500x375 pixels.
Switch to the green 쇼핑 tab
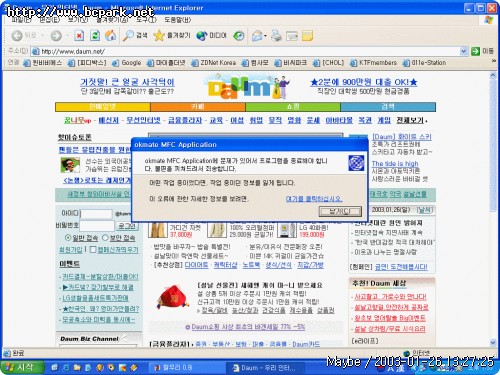click(293, 107)
